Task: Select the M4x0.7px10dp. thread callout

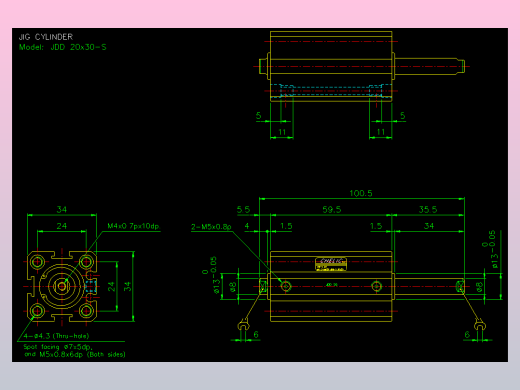Action: (134, 226)
